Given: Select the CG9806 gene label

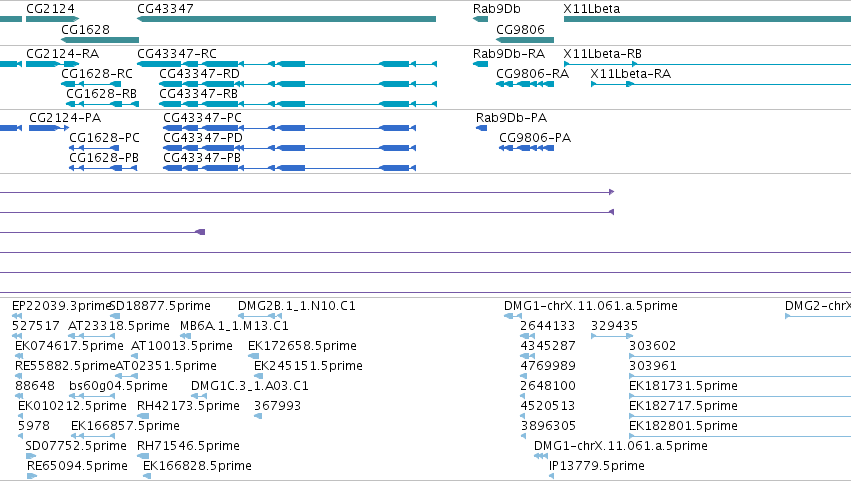Looking at the screenshot, I should (x=520, y=29).
